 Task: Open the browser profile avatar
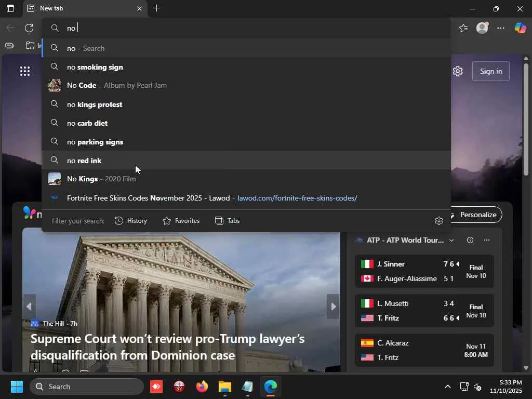click(x=482, y=28)
